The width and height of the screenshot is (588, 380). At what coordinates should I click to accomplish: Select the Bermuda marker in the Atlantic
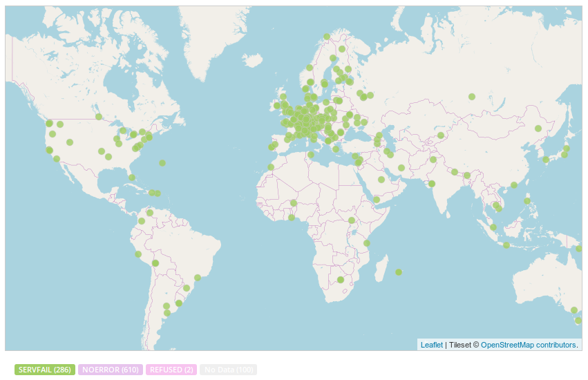tap(162, 163)
